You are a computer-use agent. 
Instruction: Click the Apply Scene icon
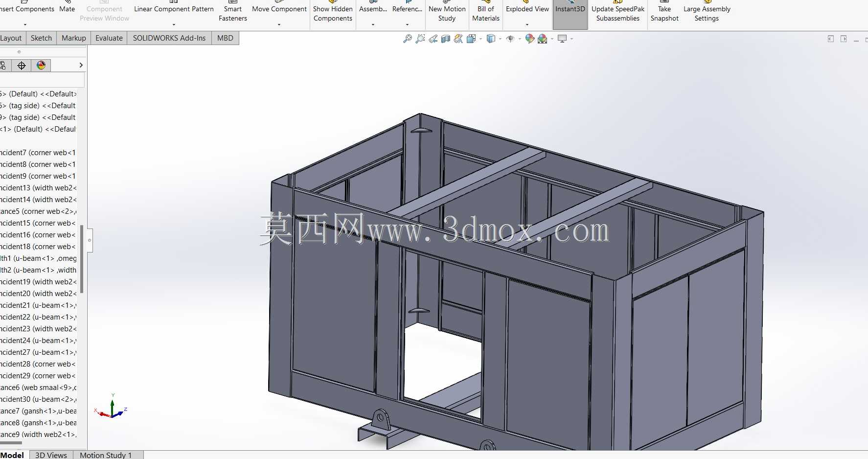click(543, 39)
